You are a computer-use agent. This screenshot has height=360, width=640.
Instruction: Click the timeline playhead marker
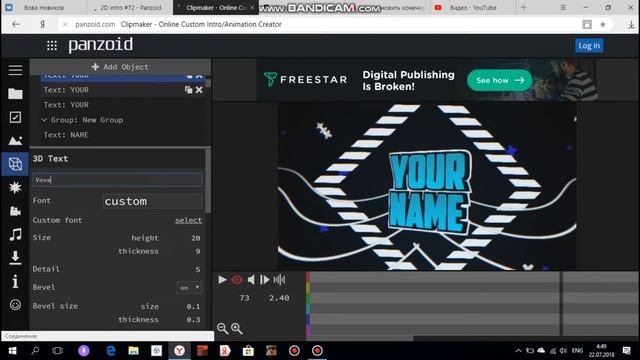[x=562, y=303]
